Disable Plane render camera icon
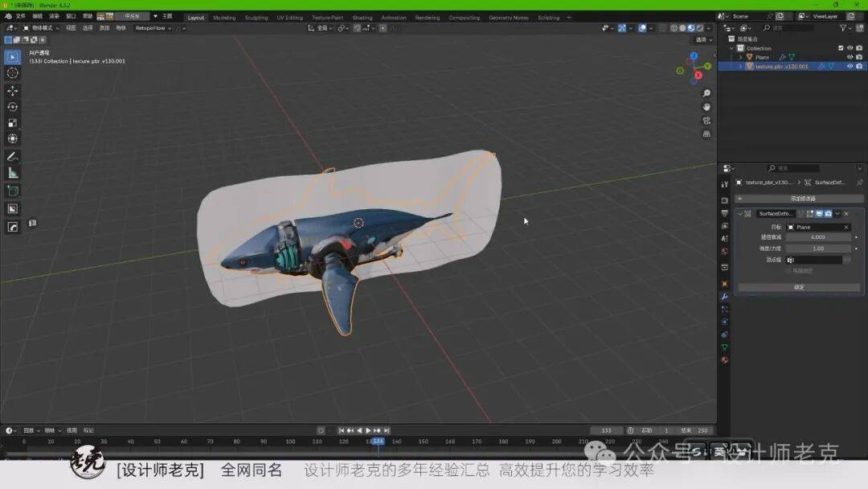868x489 pixels. point(858,57)
